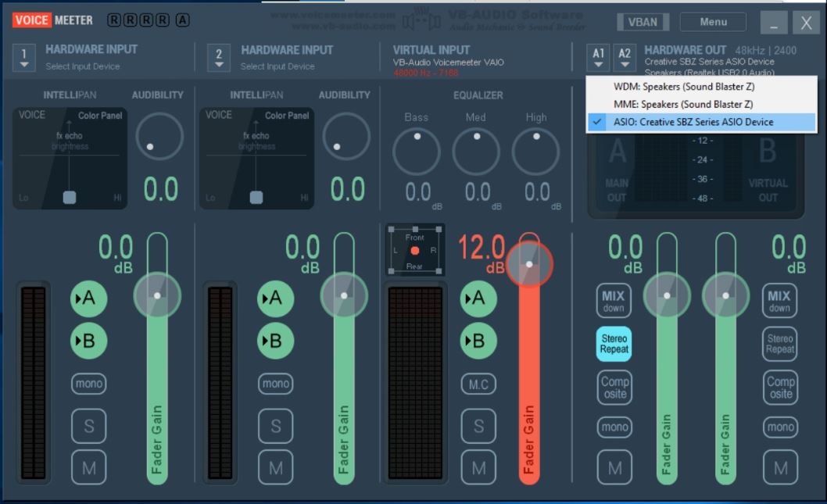The height and width of the screenshot is (504, 827).
Task: Route Hardware Input 2 to bus B
Action: (x=275, y=341)
